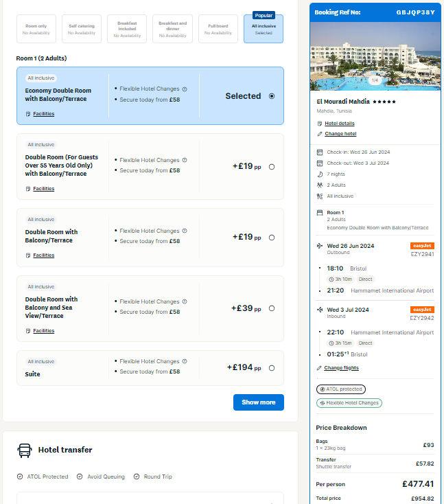Click the Check-out calendar icon
The image size is (444, 504).
320,163
